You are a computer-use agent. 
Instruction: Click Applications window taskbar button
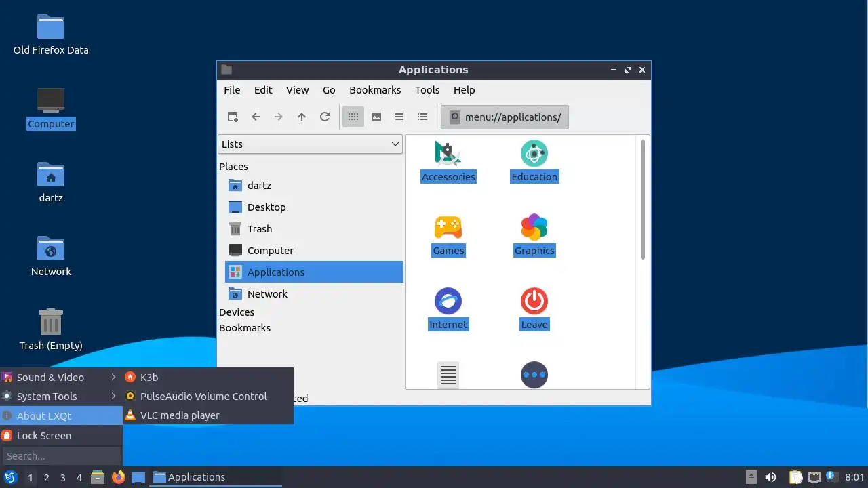point(216,477)
